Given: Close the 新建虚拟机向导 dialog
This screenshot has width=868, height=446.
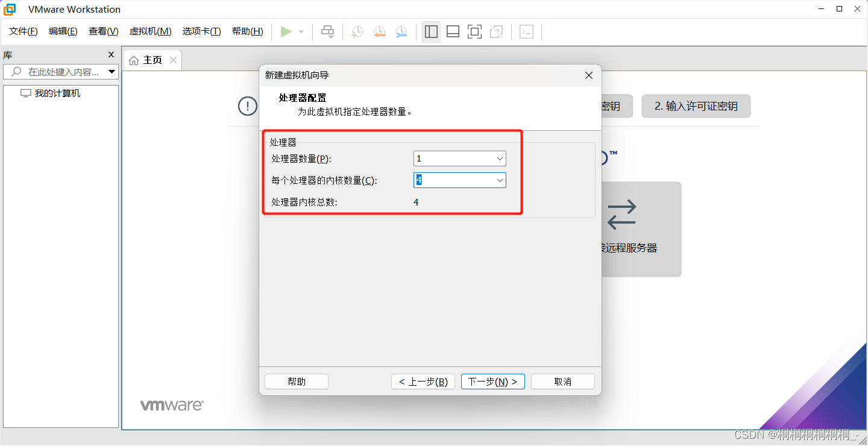Looking at the screenshot, I should pyautogui.click(x=589, y=75).
